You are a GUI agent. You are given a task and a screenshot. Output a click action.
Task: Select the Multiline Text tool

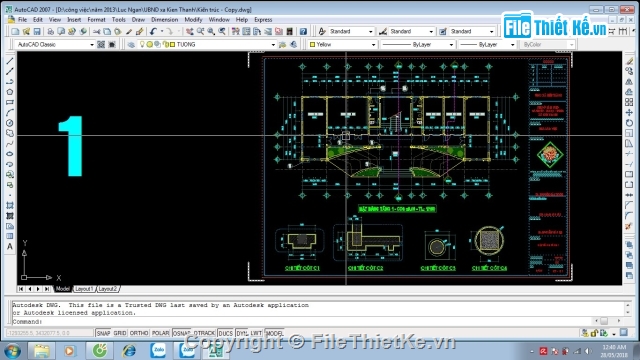pos(10,247)
